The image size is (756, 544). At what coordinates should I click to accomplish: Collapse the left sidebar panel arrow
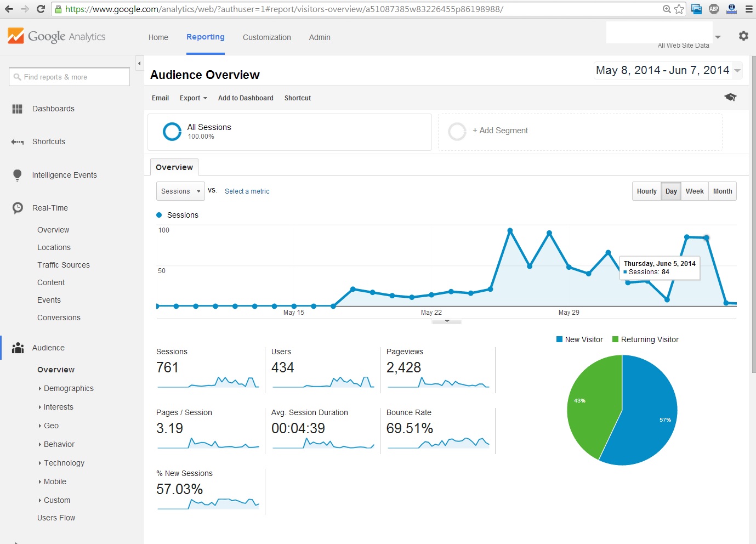(x=139, y=64)
